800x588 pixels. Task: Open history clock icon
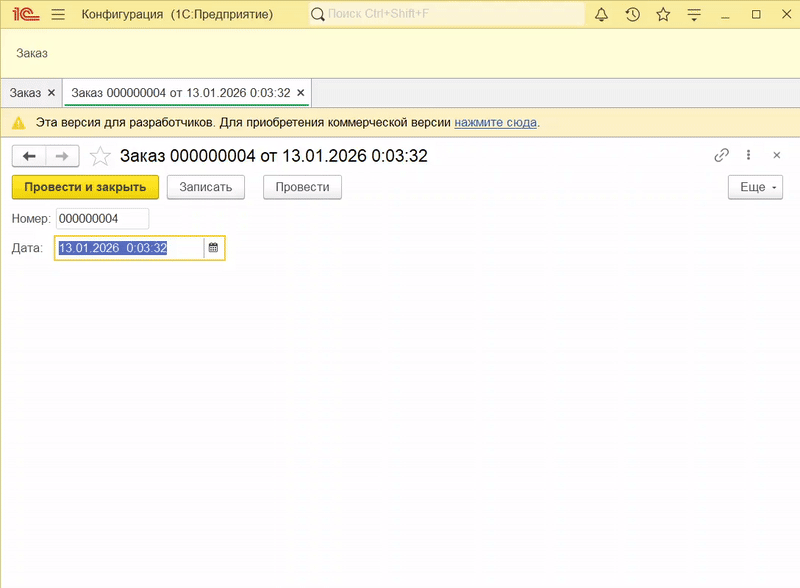(633, 14)
